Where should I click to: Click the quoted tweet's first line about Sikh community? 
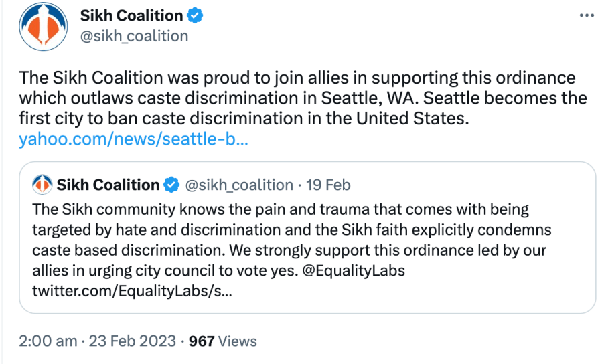tap(280, 209)
